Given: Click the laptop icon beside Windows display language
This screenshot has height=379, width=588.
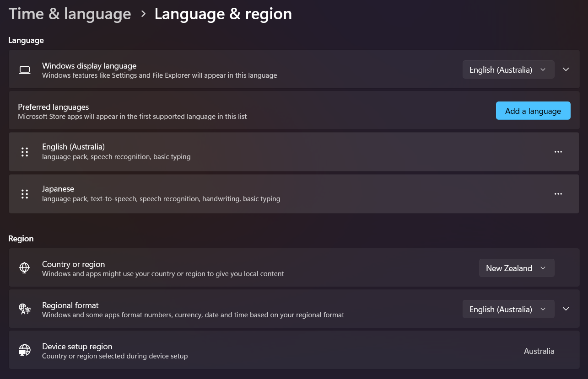Looking at the screenshot, I should [x=25, y=70].
